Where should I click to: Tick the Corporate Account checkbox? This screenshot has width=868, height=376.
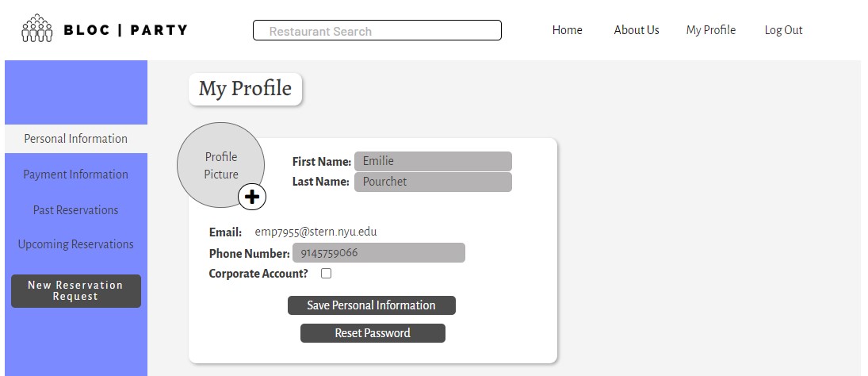(x=326, y=273)
